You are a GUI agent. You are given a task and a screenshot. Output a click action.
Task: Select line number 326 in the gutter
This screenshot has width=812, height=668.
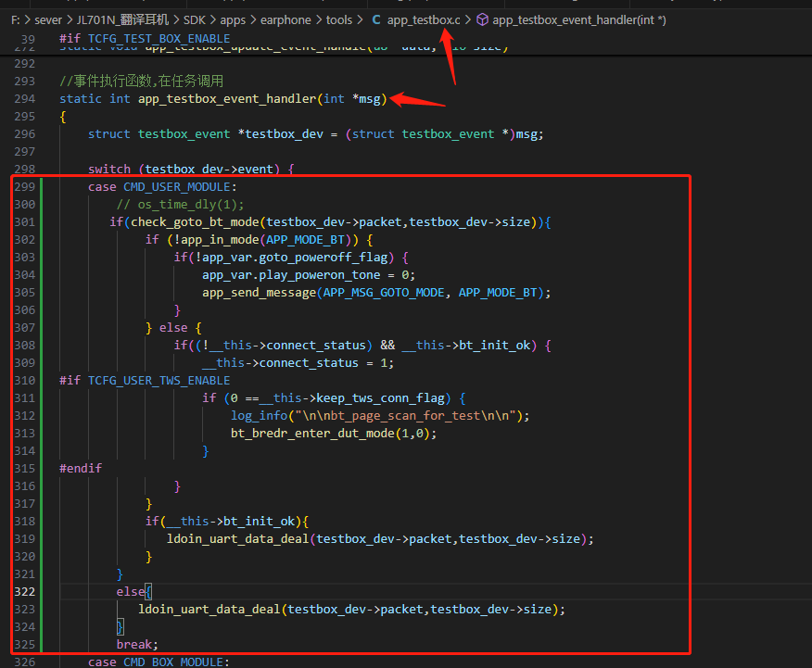coord(25,662)
